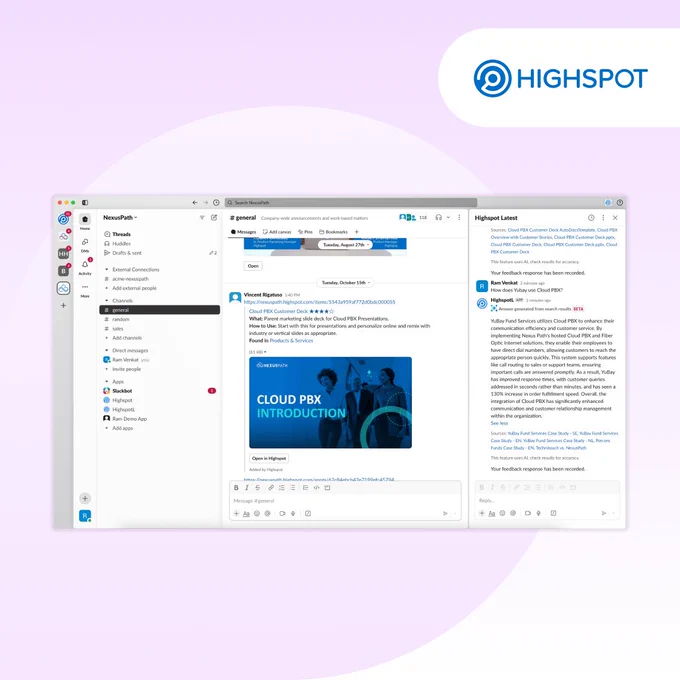Click See less under the YuBay answer

pos(499,423)
